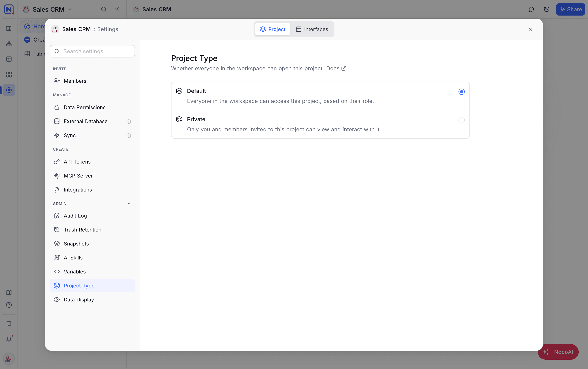The image size is (588, 369).
Task: Collapse the sidebar with double-chevron icon
Action: click(x=117, y=9)
